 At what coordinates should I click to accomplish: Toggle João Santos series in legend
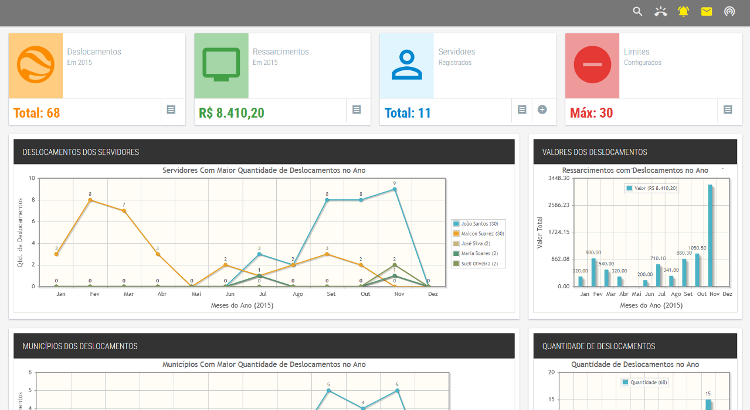coord(476,224)
